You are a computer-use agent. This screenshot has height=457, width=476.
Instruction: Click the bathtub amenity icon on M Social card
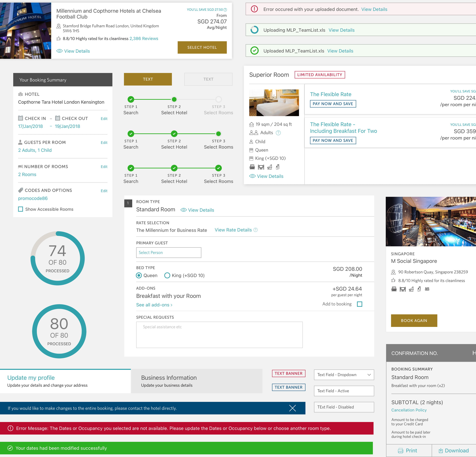(x=411, y=289)
